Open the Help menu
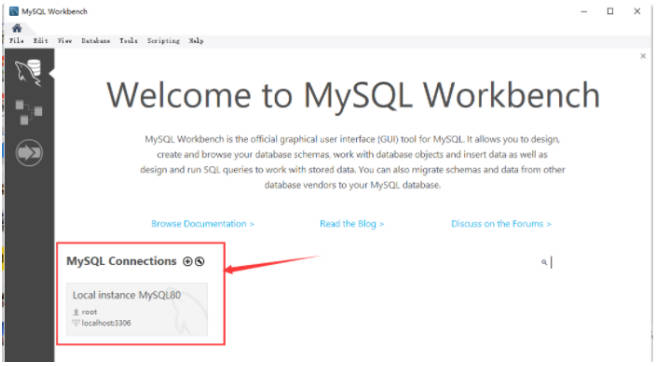 (196, 41)
